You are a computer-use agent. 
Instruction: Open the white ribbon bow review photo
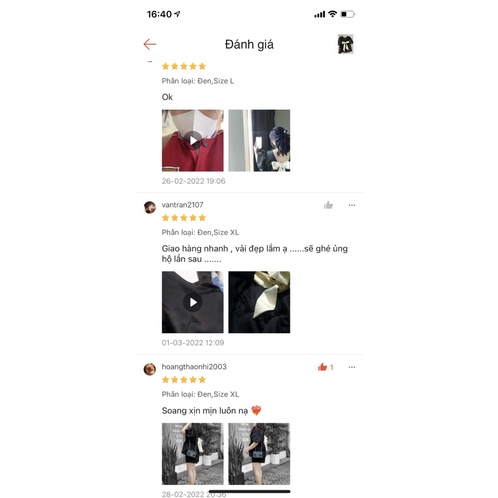(259, 302)
